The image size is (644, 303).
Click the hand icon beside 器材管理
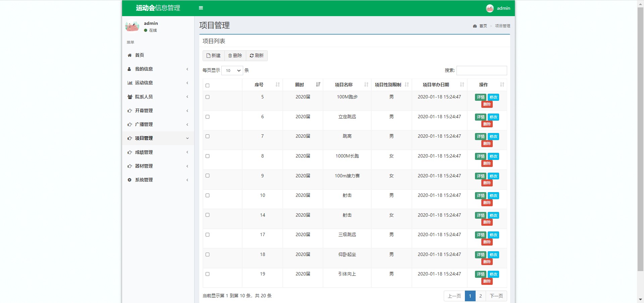coord(130,166)
